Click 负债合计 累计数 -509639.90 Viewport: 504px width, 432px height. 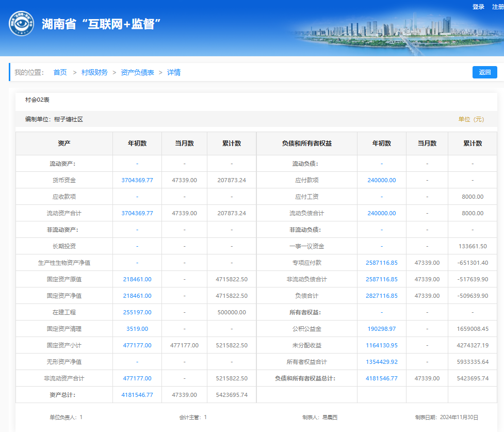pos(473,296)
